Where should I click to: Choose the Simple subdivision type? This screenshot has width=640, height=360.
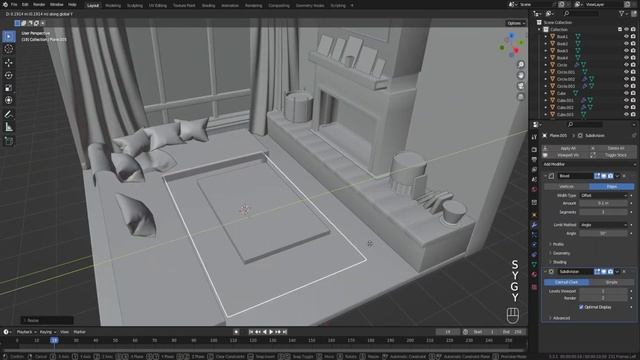(x=612, y=282)
